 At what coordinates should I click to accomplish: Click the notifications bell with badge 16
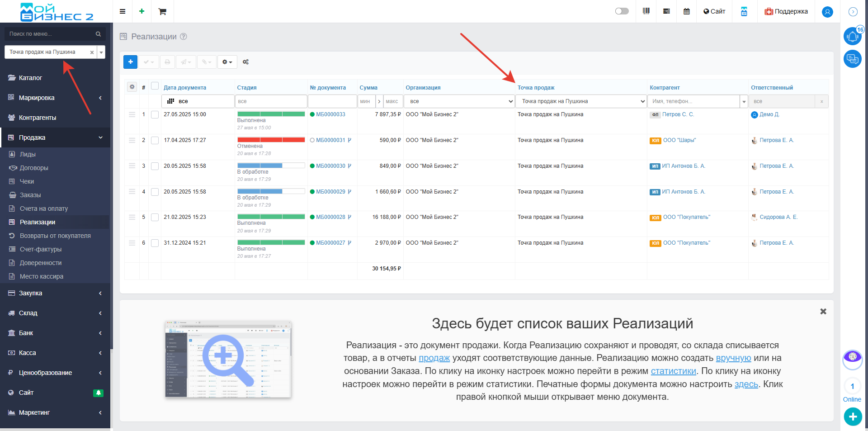tap(852, 36)
